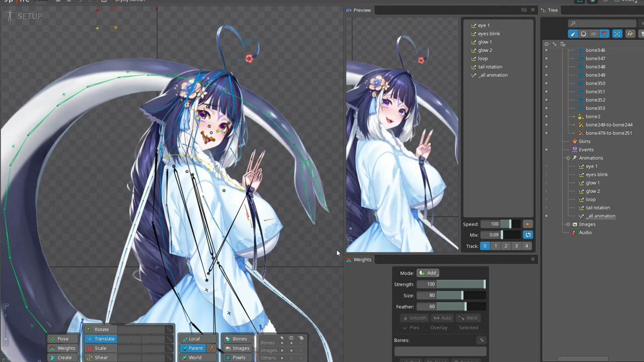Click the Weld weights button
Screen dimensions: 644x362
pyautogui.click(x=468, y=318)
